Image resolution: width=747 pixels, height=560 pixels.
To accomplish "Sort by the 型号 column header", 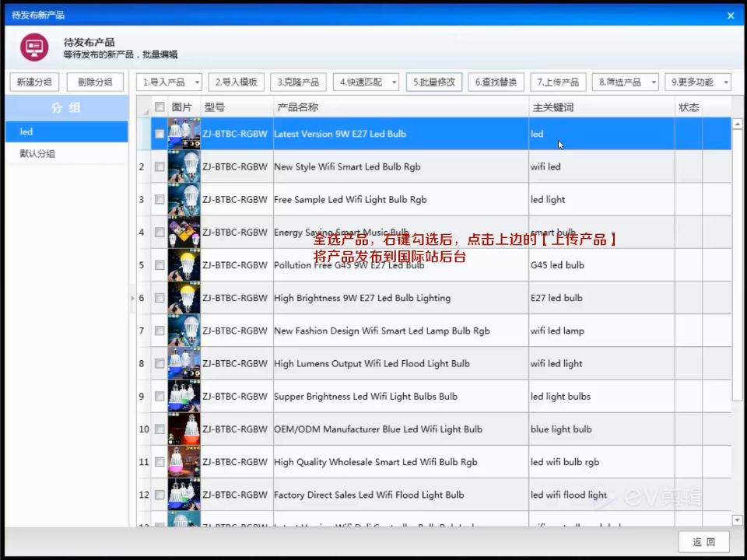I will [x=237, y=107].
